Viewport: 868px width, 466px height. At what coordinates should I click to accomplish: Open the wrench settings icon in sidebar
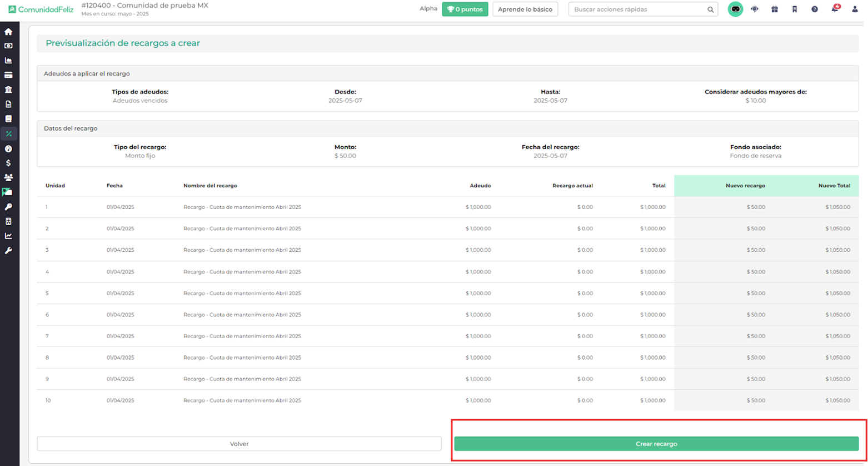tap(8, 250)
